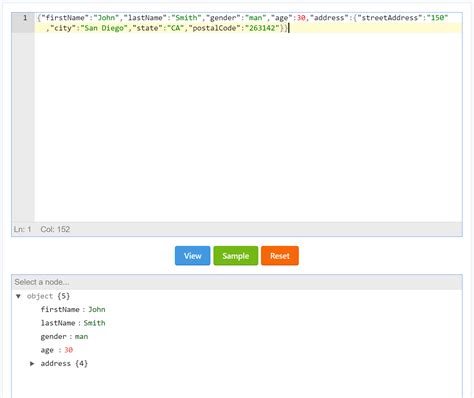Select the firstName : John row
The height and width of the screenshot is (398, 474).
coord(73,309)
